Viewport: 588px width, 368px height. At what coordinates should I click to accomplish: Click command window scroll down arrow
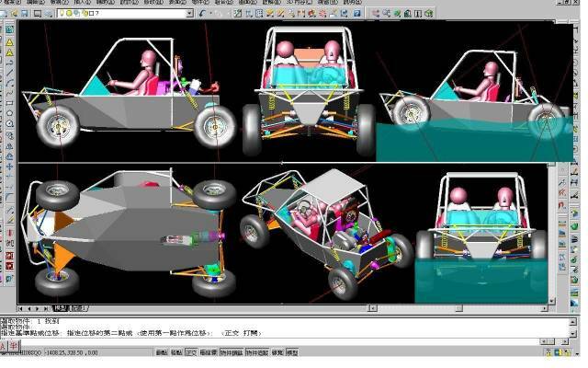click(x=572, y=333)
